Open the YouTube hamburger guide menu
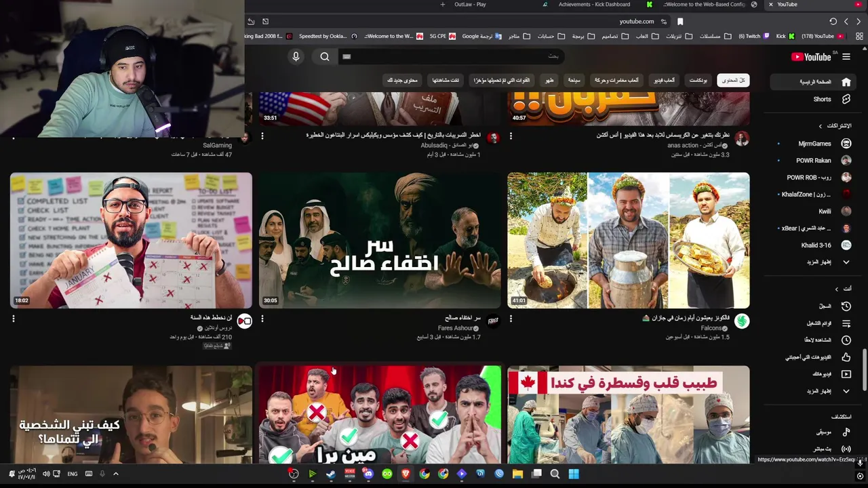This screenshot has height=488, width=868. click(x=846, y=57)
